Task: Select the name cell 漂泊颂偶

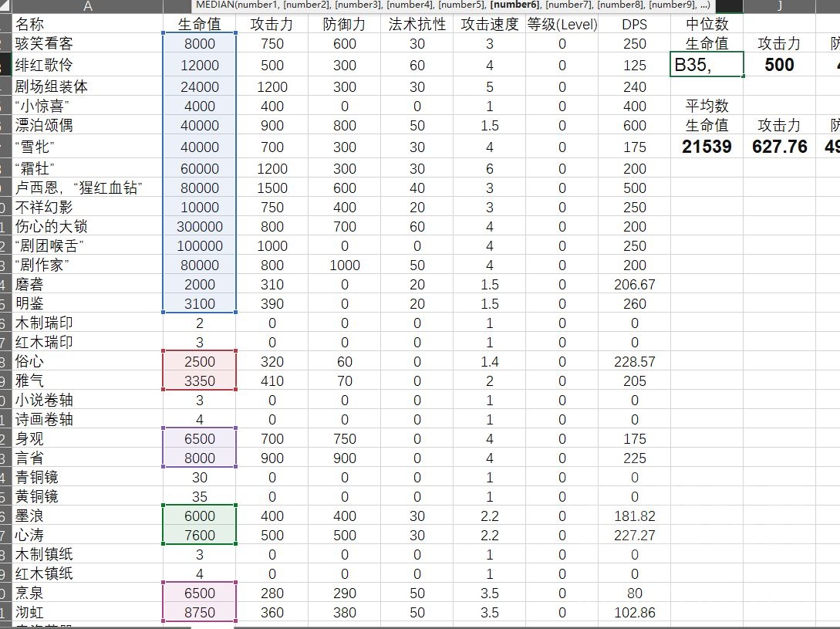Action: 88,125
